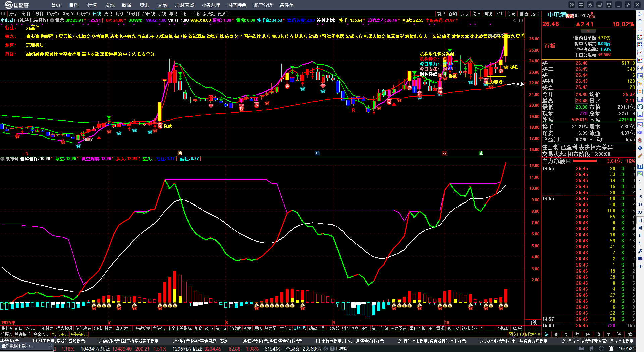Toggle the panel icon beside 分时 period
This screenshot has height=352, width=644.
(3, 14)
